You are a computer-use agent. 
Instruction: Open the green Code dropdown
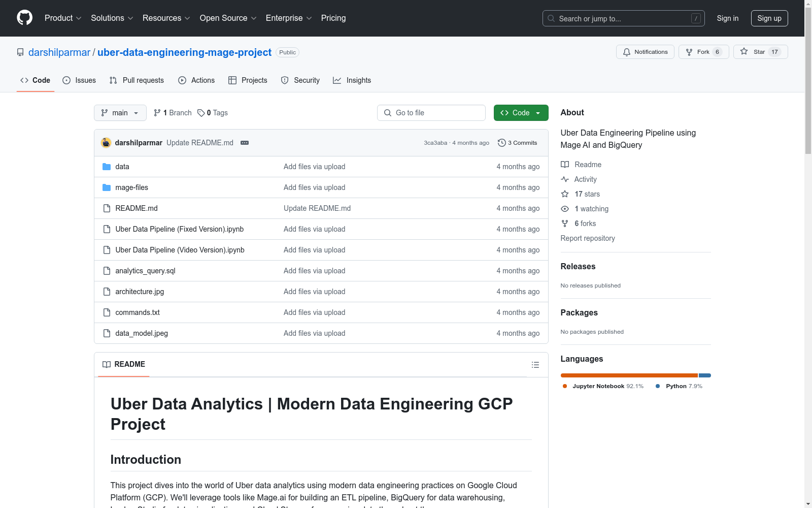[x=521, y=113]
